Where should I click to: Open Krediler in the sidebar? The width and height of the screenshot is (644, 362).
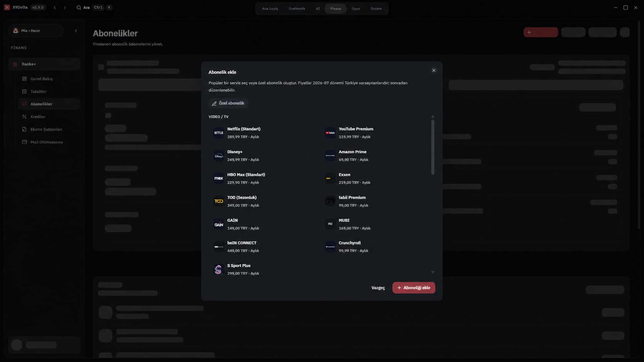tap(49, 117)
